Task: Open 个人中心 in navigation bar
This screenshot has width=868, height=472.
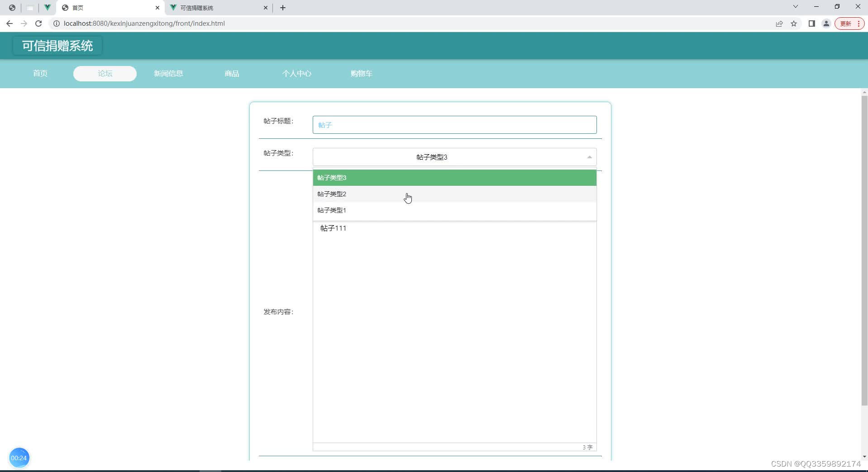Action: click(297, 73)
